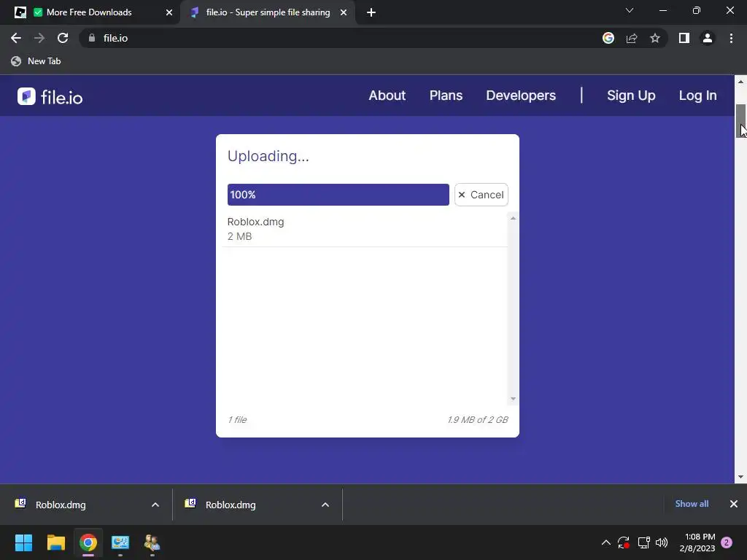Click Log In link

[x=697, y=96]
